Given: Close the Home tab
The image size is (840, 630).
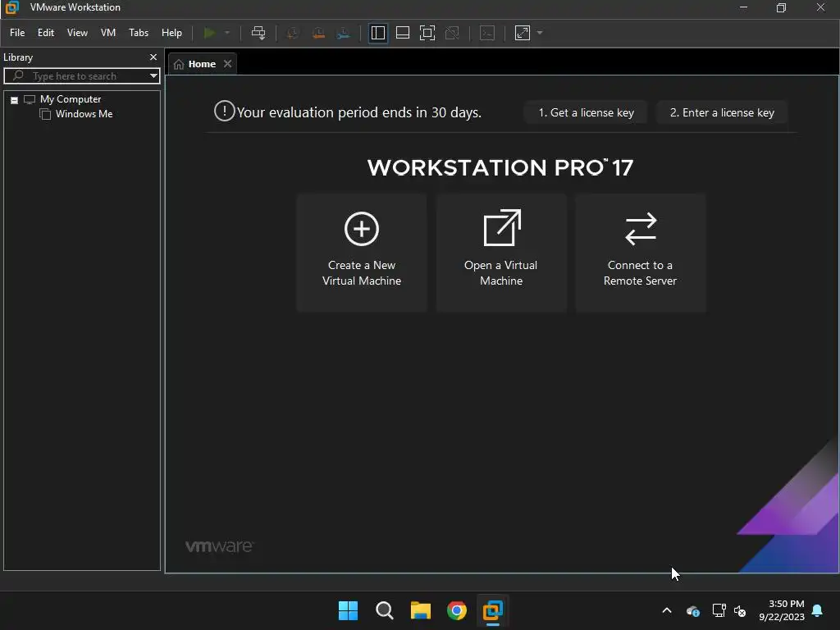Looking at the screenshot, I should pyautogui.click(x=228, y=64).
